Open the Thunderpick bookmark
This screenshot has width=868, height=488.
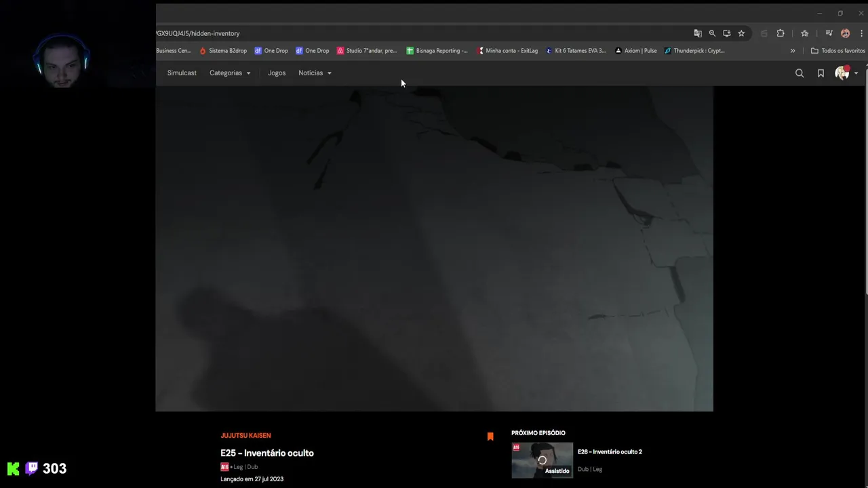point(694,51)
